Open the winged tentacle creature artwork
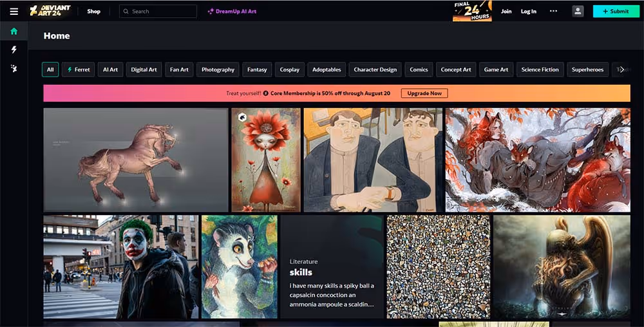The image size is (644, 327). (562, 266)
